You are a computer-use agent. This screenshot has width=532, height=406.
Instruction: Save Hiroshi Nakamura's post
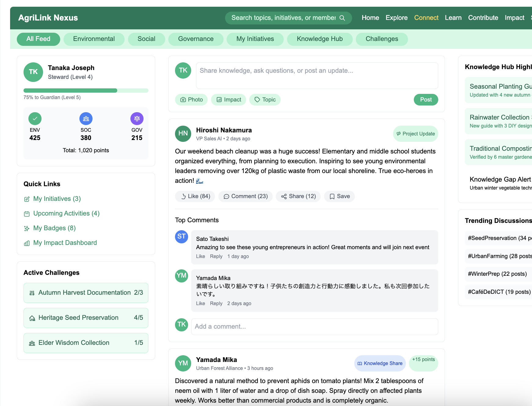pos(339,196)
